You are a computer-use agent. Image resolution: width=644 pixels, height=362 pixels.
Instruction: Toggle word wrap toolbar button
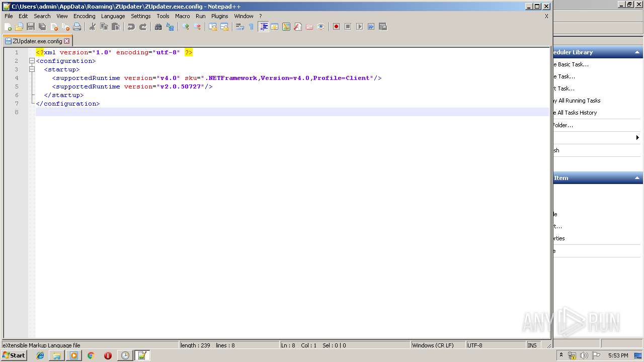tap(240, 27)
